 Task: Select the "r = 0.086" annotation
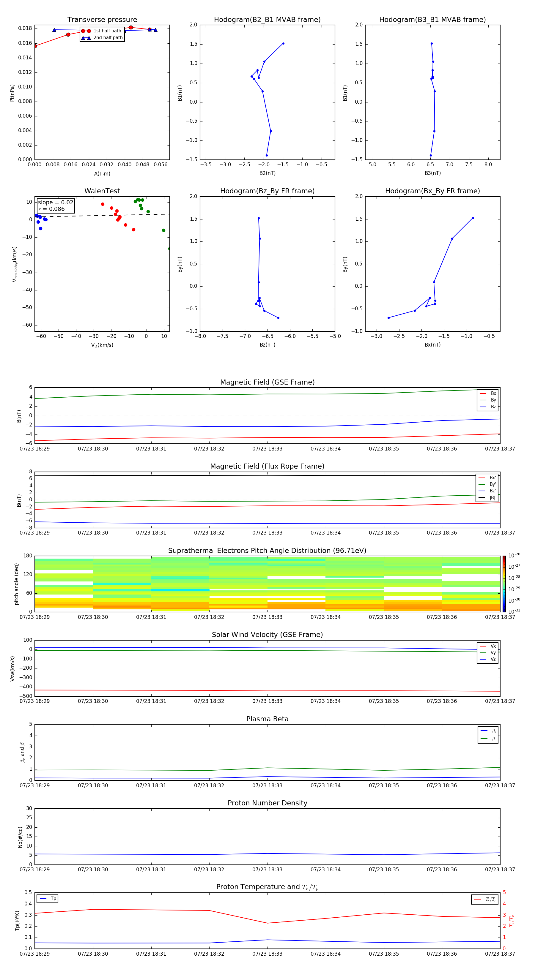click(x=51, y=209)
